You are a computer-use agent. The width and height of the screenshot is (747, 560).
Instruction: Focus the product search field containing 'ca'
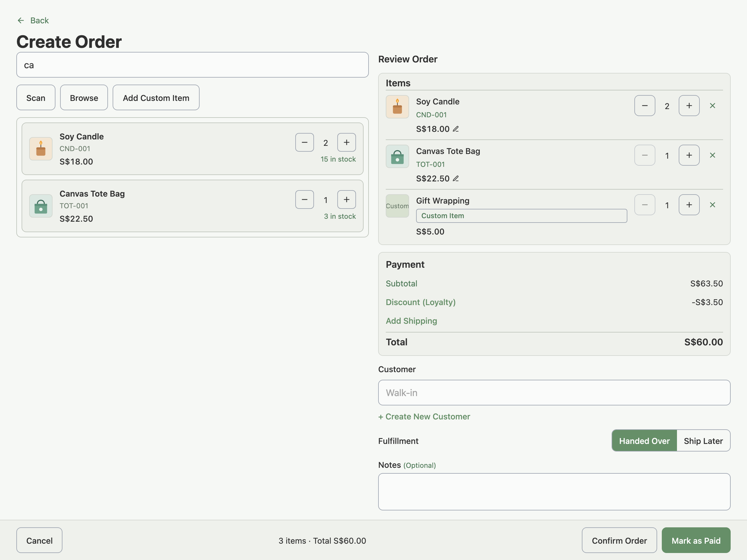point(192,65)
